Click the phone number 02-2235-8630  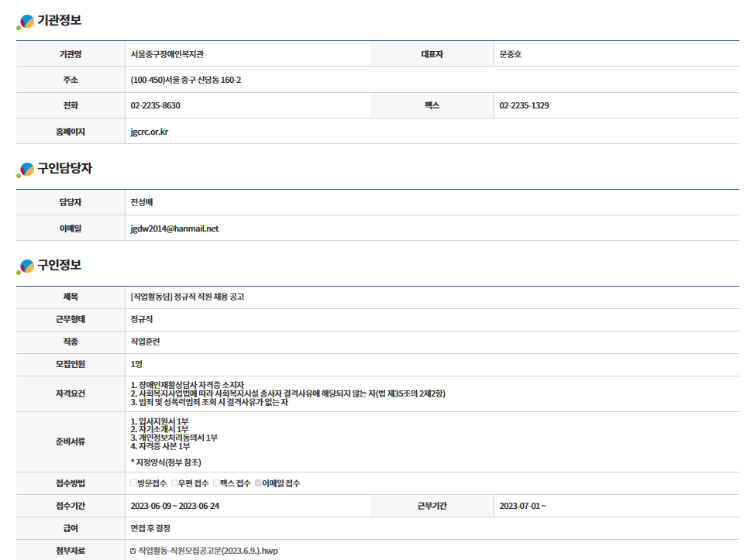click(x=156, y=105)
